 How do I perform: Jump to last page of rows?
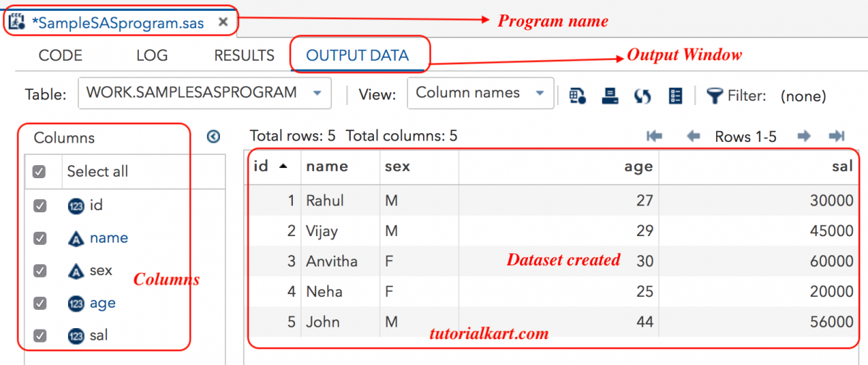point(836,136)
